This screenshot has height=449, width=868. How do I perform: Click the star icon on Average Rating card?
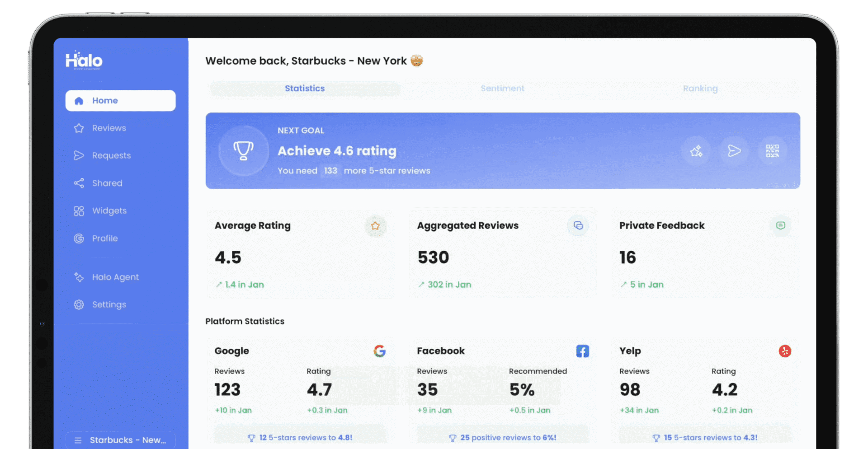click(375, 226)
